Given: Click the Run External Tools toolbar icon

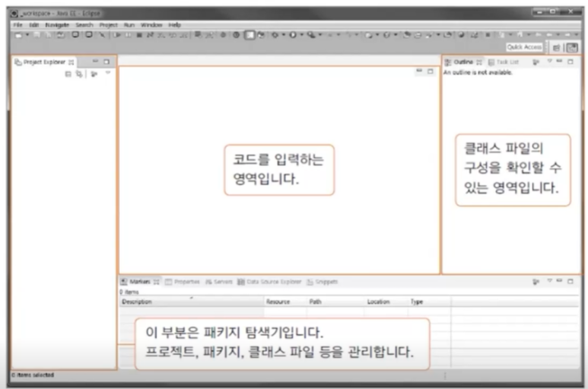Looking at the screenshot, I should [311, 35].
